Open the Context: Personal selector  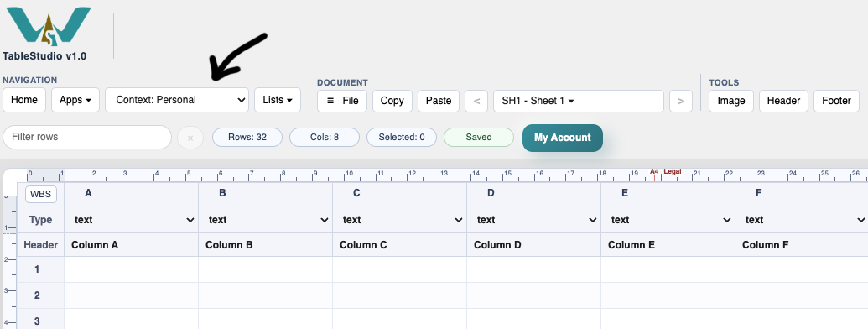[x=177, y=100]
